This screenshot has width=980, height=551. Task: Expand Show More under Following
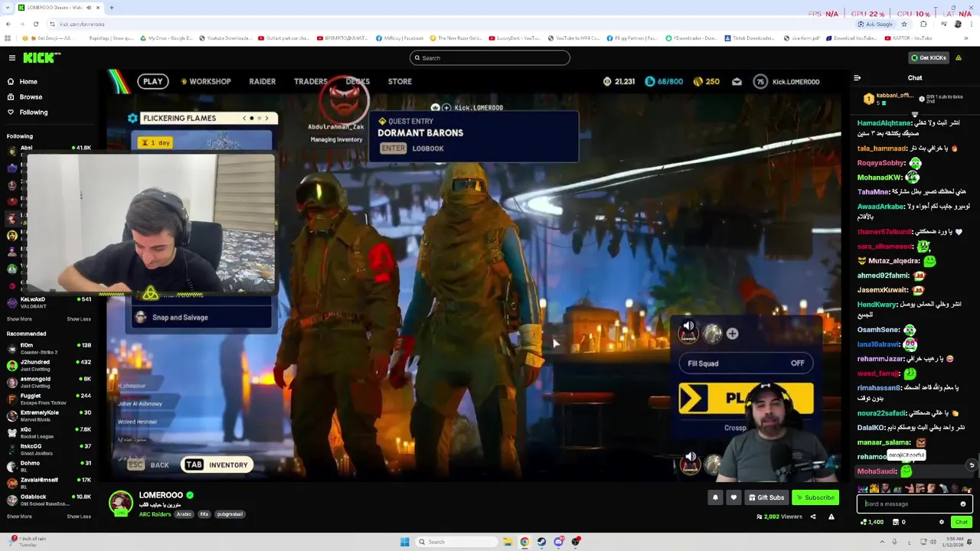point(19,319)
